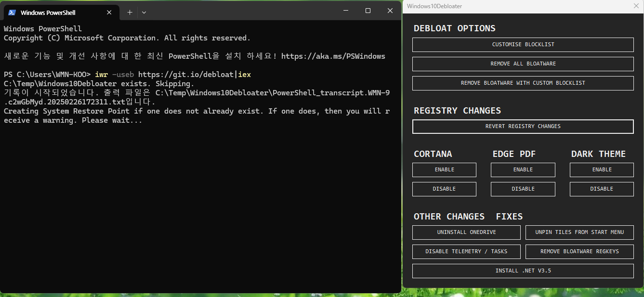Click the 'iwr' command word in the terminal
The width and height of the screenshot is (644, 297).
coord(102,75)
